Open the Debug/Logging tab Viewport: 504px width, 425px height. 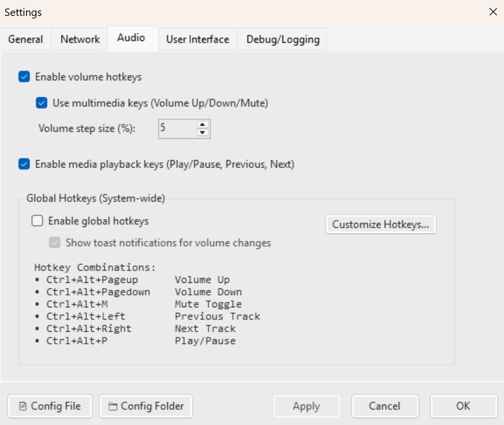pos(282,39)
